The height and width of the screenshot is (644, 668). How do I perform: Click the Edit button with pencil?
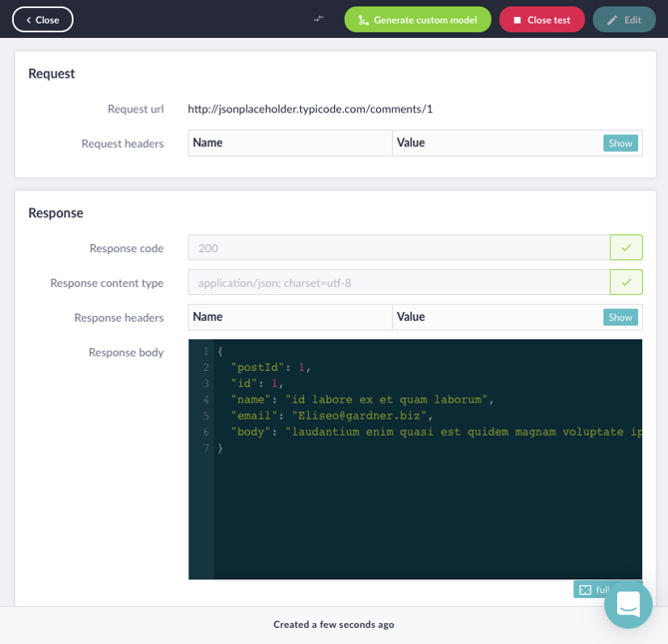point(624,20)
